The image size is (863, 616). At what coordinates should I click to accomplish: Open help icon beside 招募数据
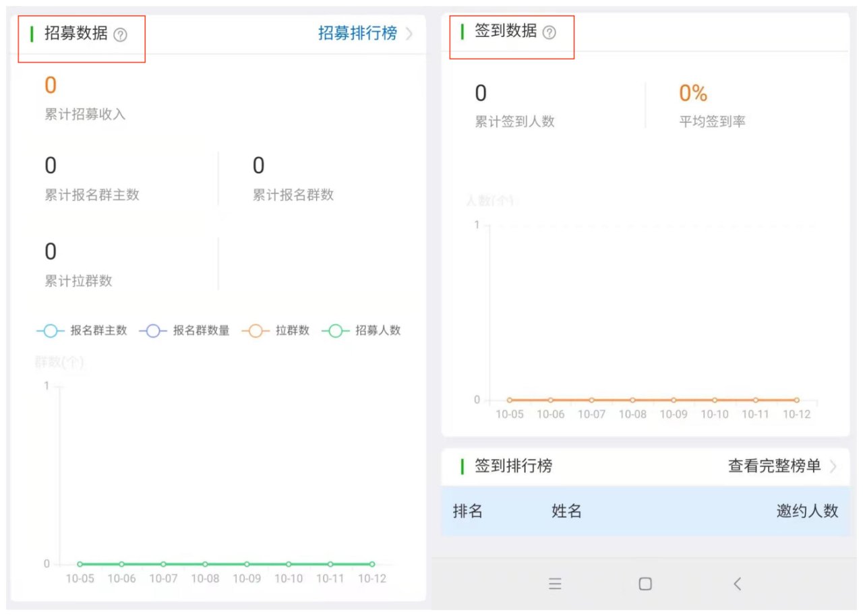(x=120, y=35)
